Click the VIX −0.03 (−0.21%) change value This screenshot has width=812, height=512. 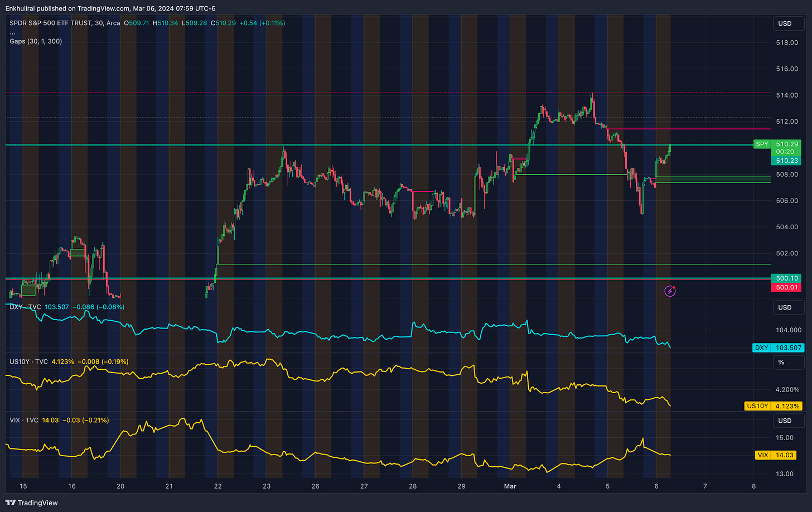click(85, 420)
